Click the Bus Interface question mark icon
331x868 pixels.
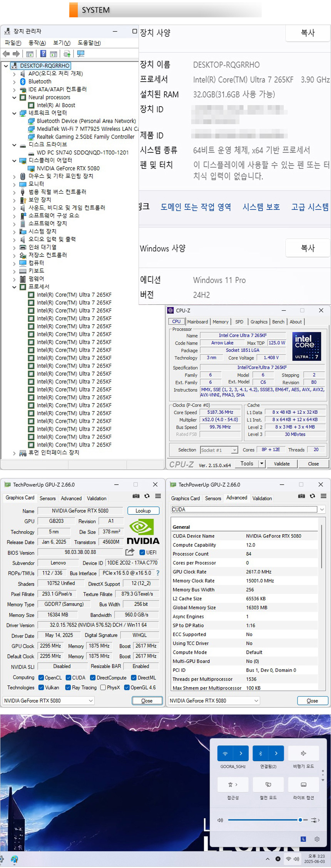tap(157, 573)
